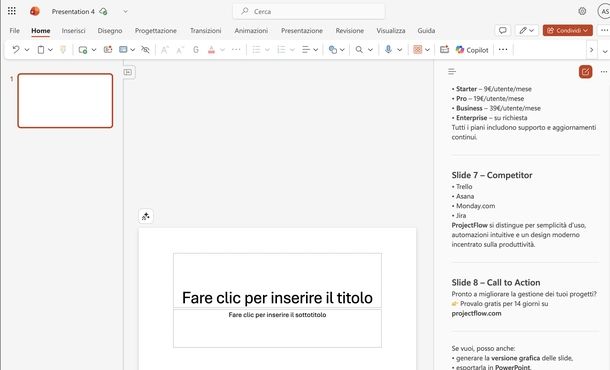This screenshot has height=370, width=610.
Task: Expand the font color dropdown arrow
Action: [x=222, y=50]
